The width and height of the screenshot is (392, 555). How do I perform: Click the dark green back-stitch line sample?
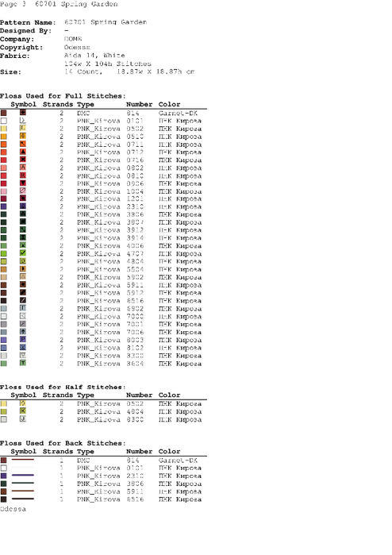click(23, 483)
